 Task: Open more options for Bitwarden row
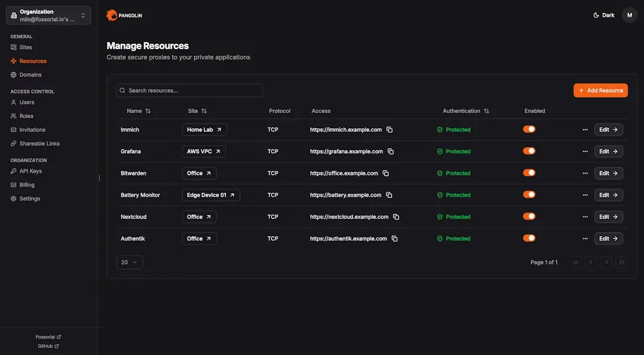[x=585, y=173]
